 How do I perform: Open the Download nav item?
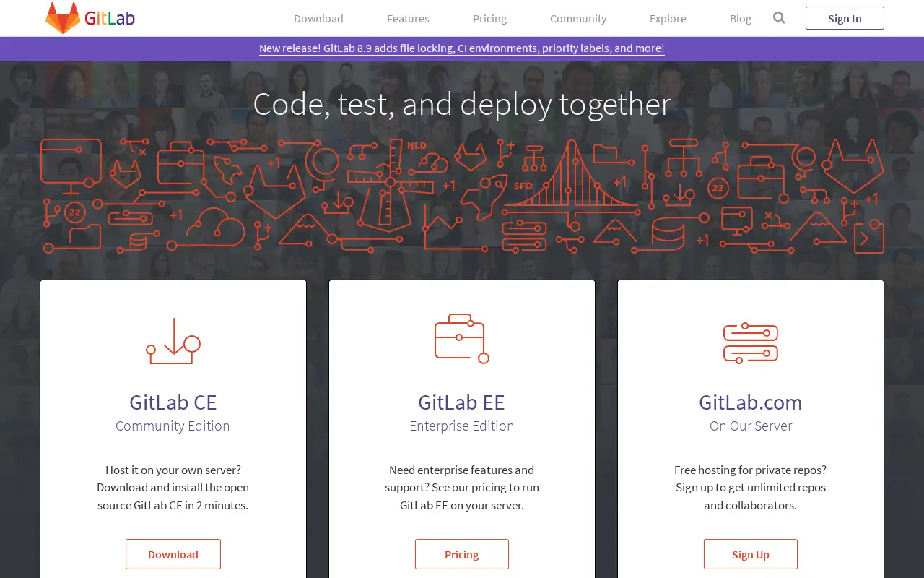pos(318,19)
